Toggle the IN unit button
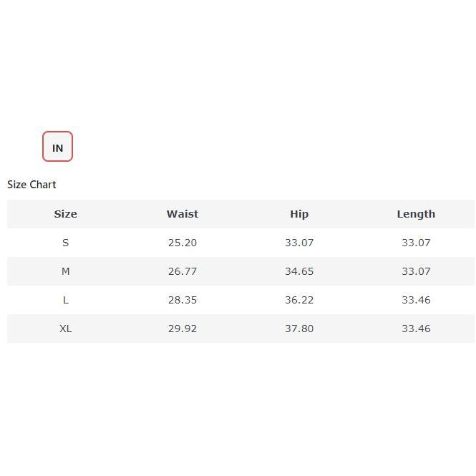Viewport: 476px width, 476px height. click(57, 147)
